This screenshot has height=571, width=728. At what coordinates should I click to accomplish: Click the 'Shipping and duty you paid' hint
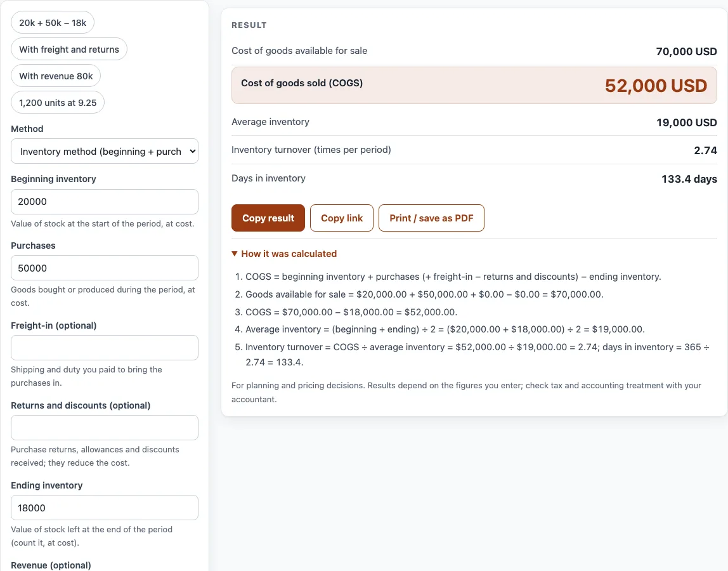point(86,376)
